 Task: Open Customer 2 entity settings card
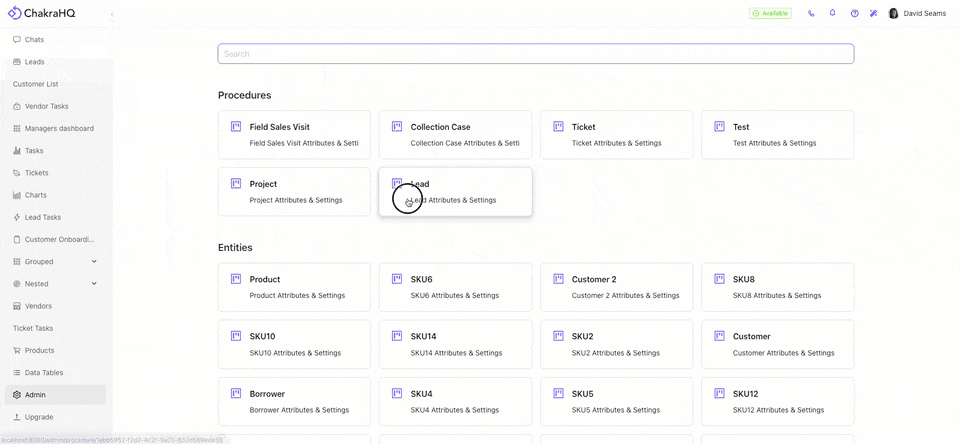click(616, 287)
